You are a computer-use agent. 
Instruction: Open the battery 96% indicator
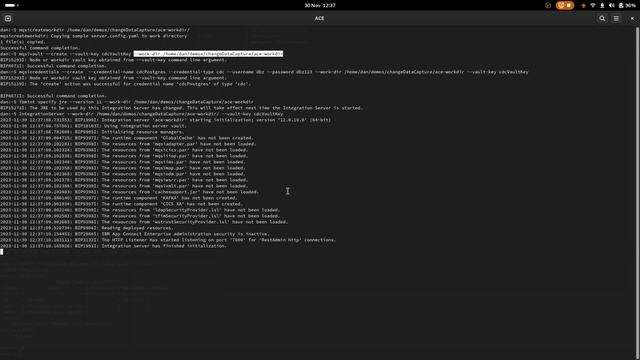[627, 5]
